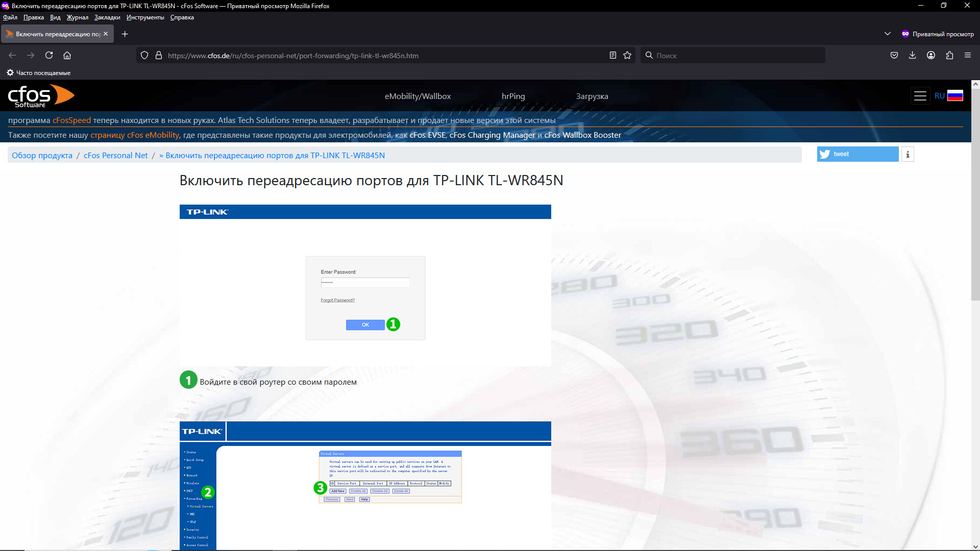
Task: Open the Downloads panel
Action: click(x=913, y=55)
